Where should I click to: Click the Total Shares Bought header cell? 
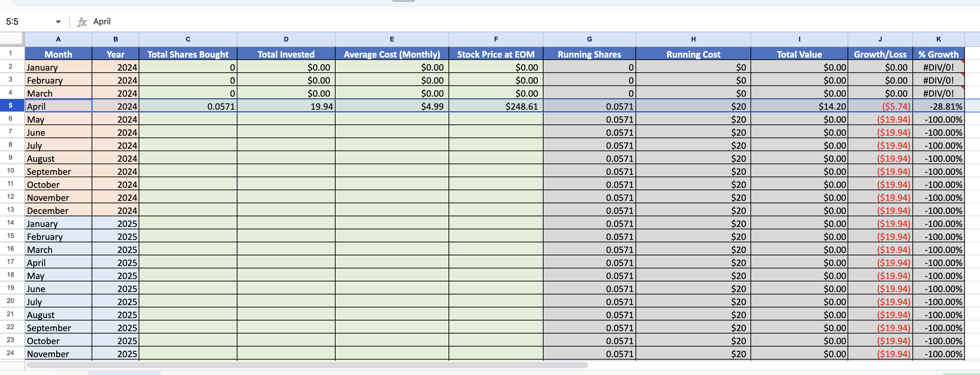click(188, 55)
